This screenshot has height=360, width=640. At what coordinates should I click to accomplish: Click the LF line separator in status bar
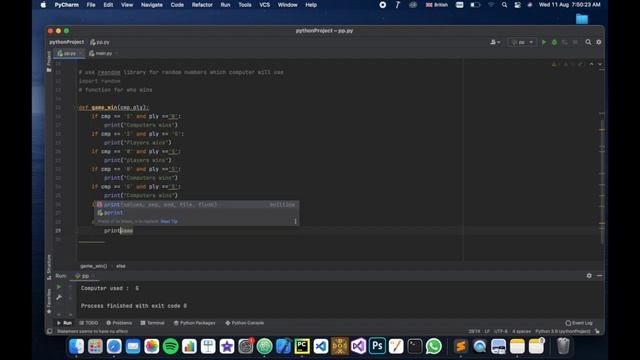487,331
